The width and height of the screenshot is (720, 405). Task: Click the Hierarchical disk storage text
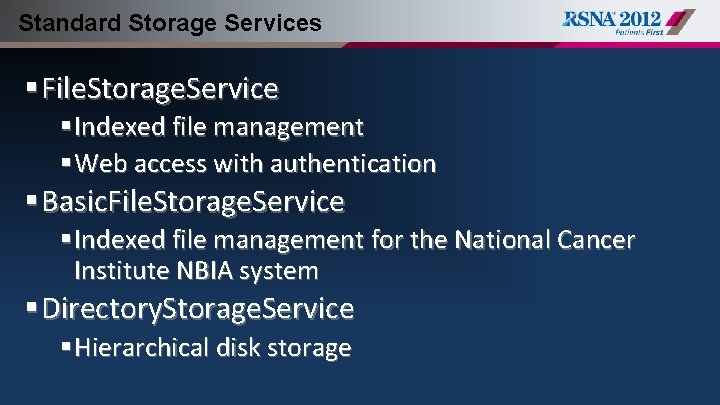click(213, 348)
